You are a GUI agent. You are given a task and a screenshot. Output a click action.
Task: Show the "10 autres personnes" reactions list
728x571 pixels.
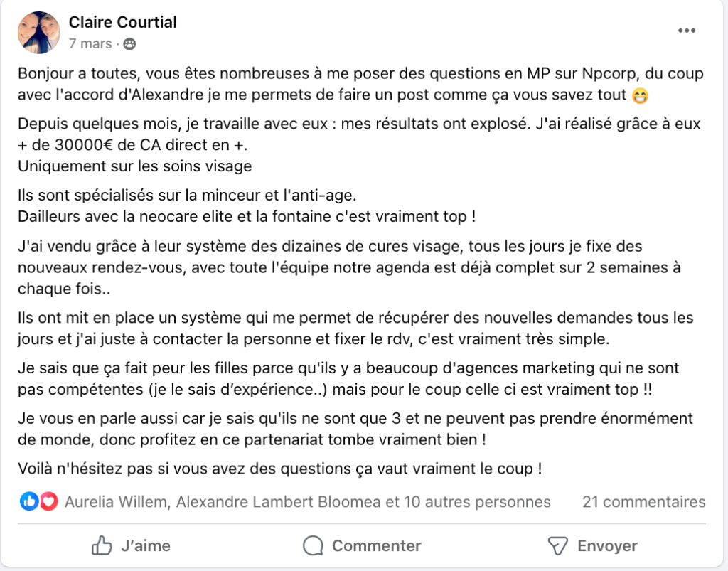tap(477, 502)
